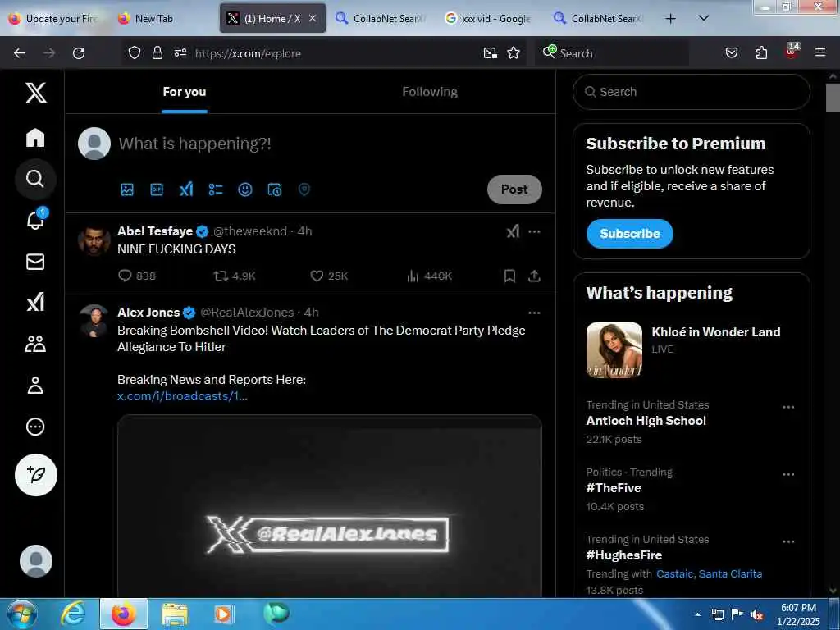Open the X logo in sidebar
Image resolution: width=840 pixels, height=630 pixels.
pyautogui.click(x=36, y=93)
